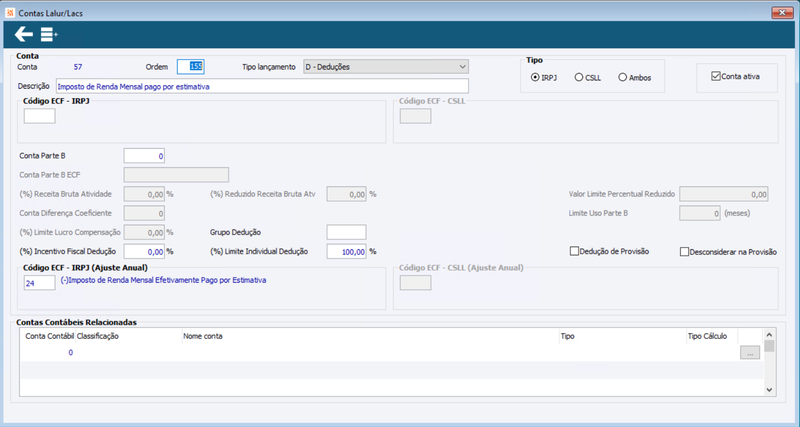Click the Descrição text field
The height and width of the screenshot is (427, 800).
(262, 86)
